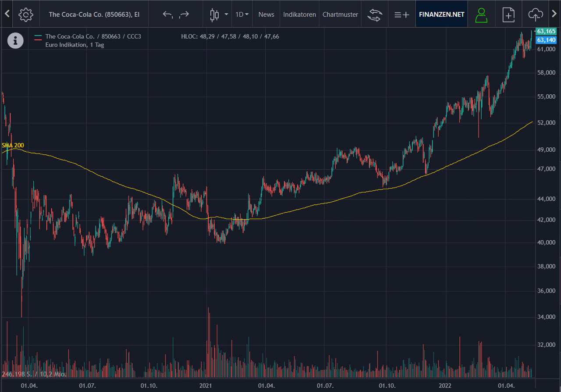Image resolution: width=561 pixels, height=392 pixels.
Task: Click the 44,000 price axis label
Action: pos(546,200)
